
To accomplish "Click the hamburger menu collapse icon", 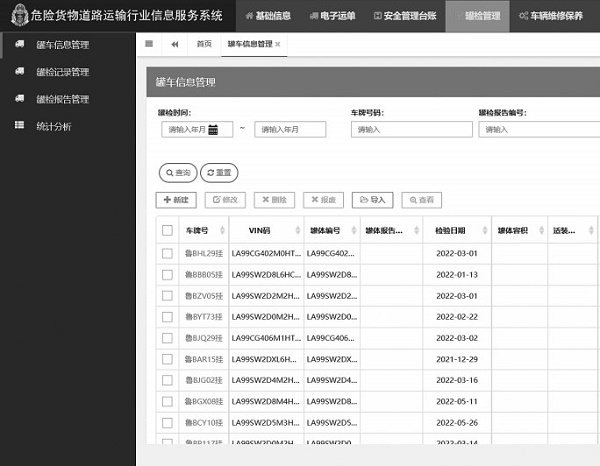I will pos(149,44).
